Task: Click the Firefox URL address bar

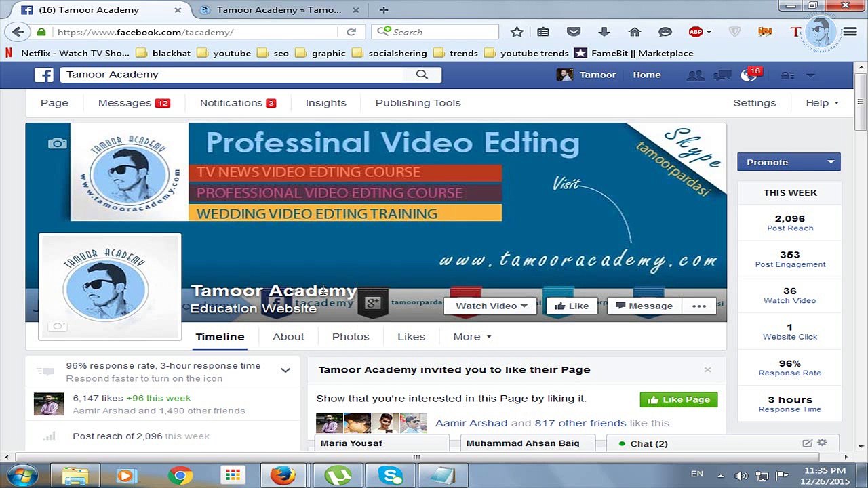Action: (x=197, y=32)
